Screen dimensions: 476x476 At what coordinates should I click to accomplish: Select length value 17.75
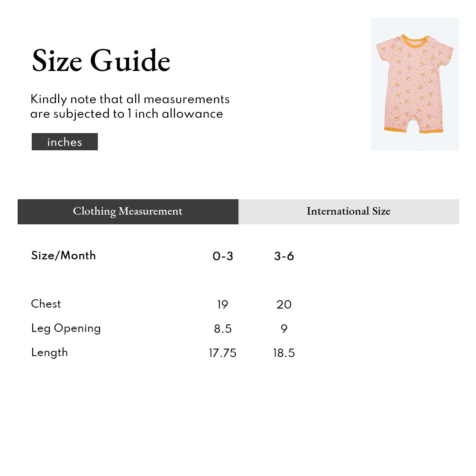click(x=223, y=353)
